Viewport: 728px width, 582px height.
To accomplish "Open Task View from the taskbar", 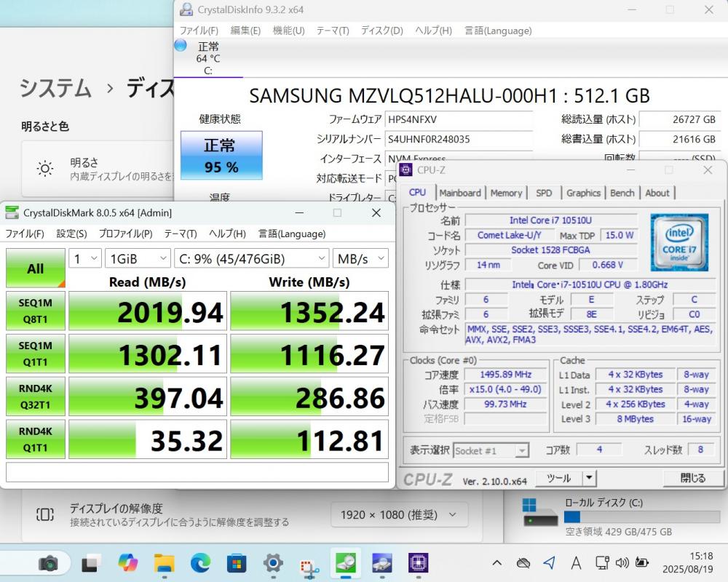I will tap(90, 563).
